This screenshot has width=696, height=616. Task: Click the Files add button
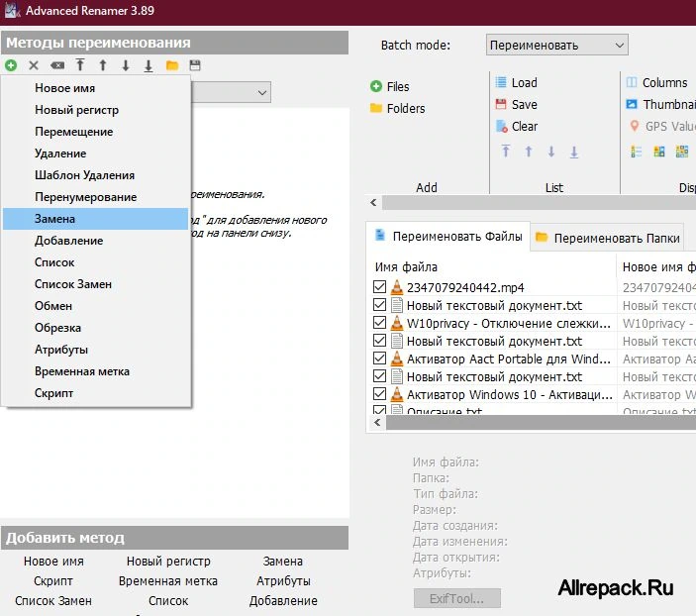390,86
